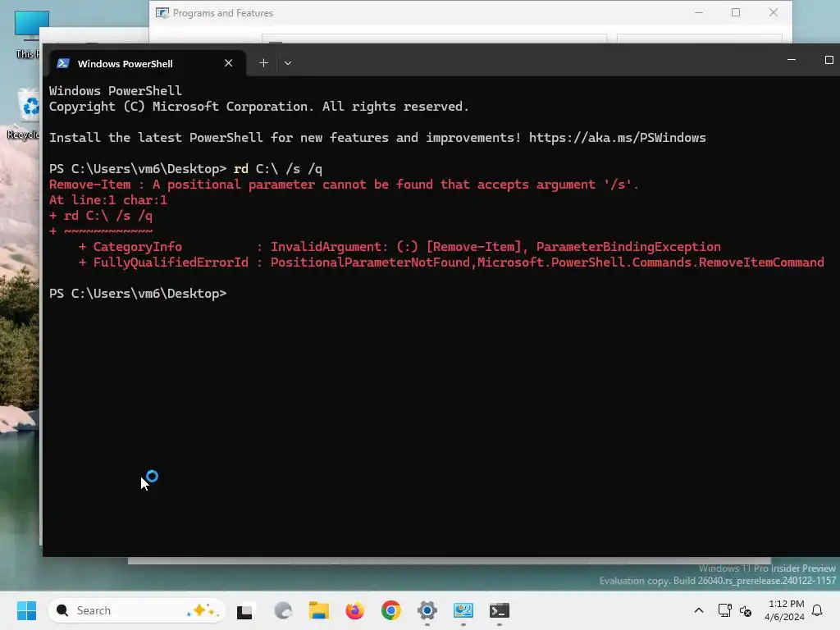The width and height of the screenshot is (840, 630).
Task: Show hidden system tray icons chevron
Action: pyautogui.click(x=699, y=610)
